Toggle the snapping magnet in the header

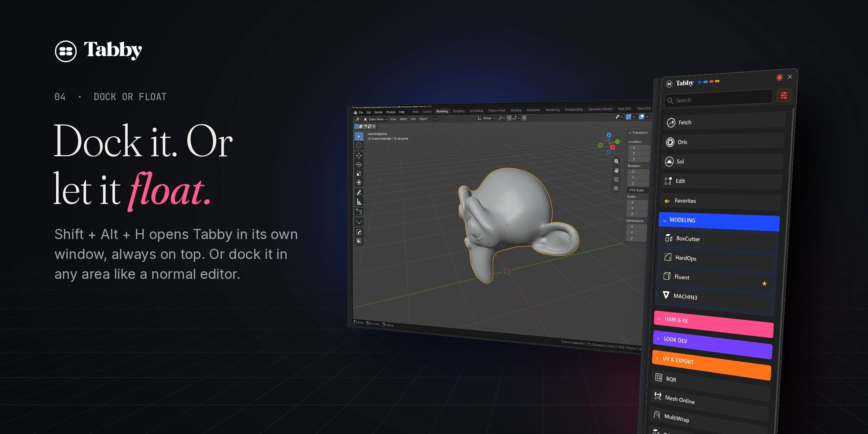pyautogui.click(x=509, y=118)
